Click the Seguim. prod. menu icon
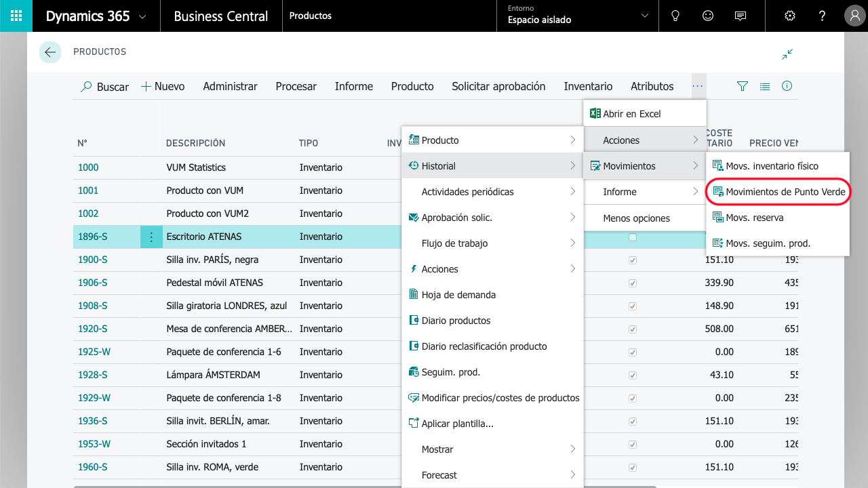The image size is (868, 488). pos(414,372)
